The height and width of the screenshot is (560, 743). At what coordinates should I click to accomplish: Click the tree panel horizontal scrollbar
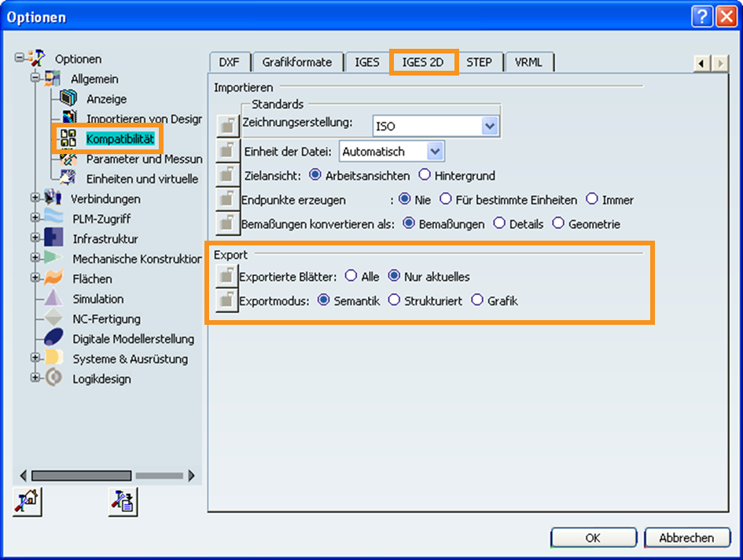click(81, 476)
